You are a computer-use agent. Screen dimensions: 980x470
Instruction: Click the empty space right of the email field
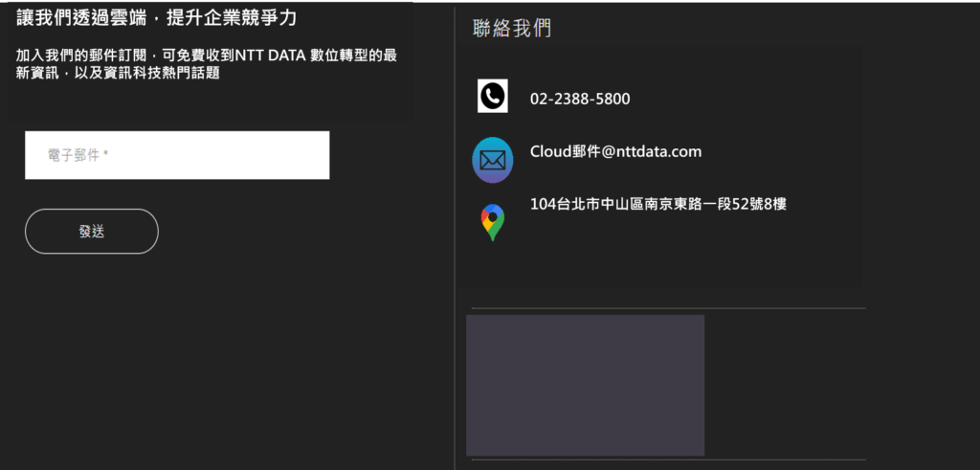tap(383, 155)
